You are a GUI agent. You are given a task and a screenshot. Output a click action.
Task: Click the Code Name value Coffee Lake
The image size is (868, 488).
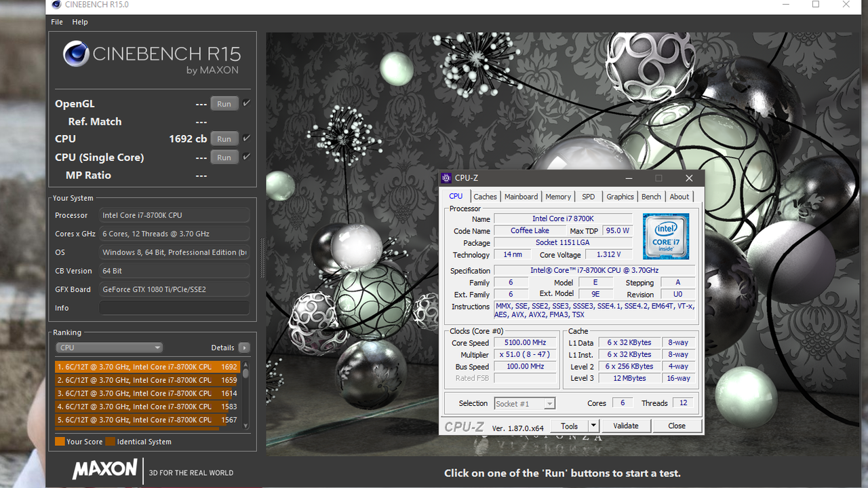coord(530,231)
